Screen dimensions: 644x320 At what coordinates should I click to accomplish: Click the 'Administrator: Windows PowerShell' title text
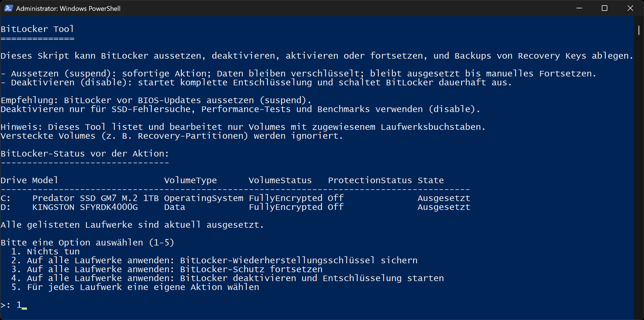pyautogui.click(x=68, y=8)
